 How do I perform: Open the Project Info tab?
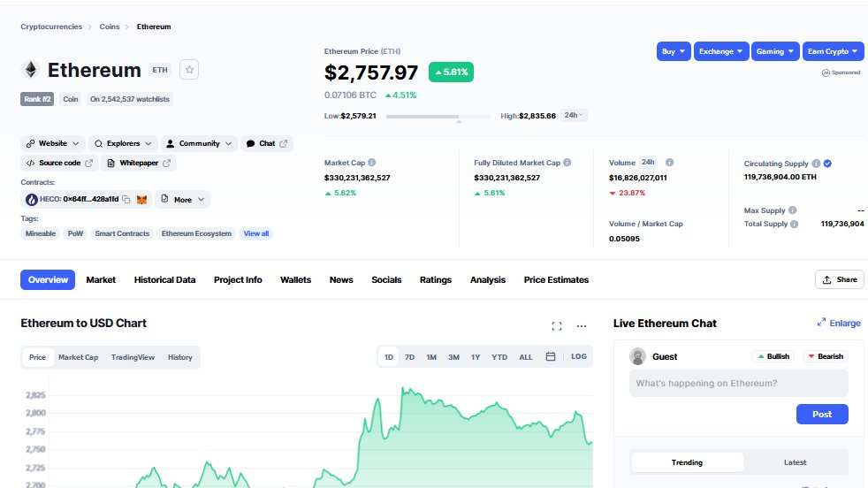click(238, 279)
